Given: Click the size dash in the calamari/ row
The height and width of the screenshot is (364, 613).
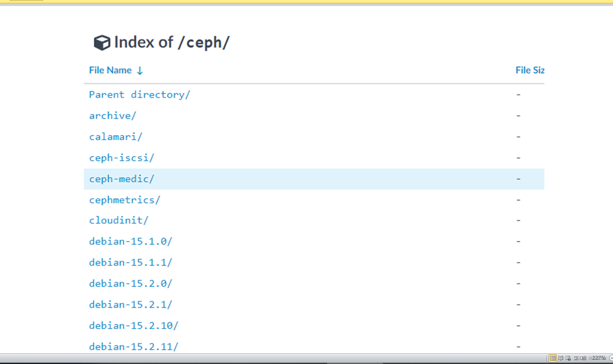Looking at the screenshot, I should (518, 137).
